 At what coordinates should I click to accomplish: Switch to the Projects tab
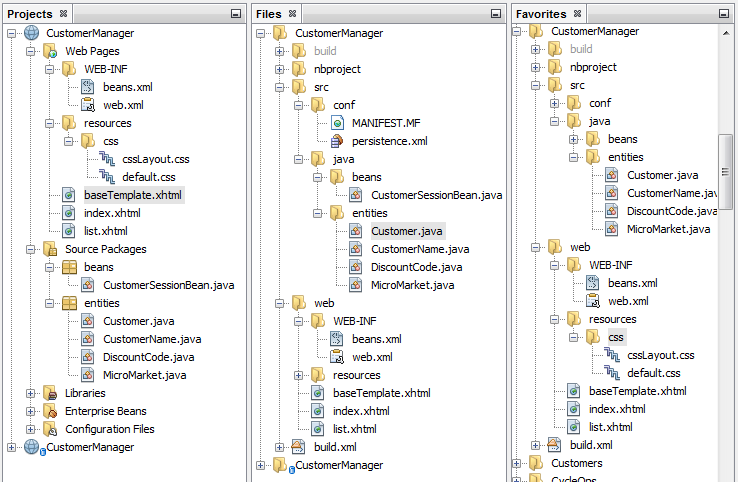pos(30,13)
